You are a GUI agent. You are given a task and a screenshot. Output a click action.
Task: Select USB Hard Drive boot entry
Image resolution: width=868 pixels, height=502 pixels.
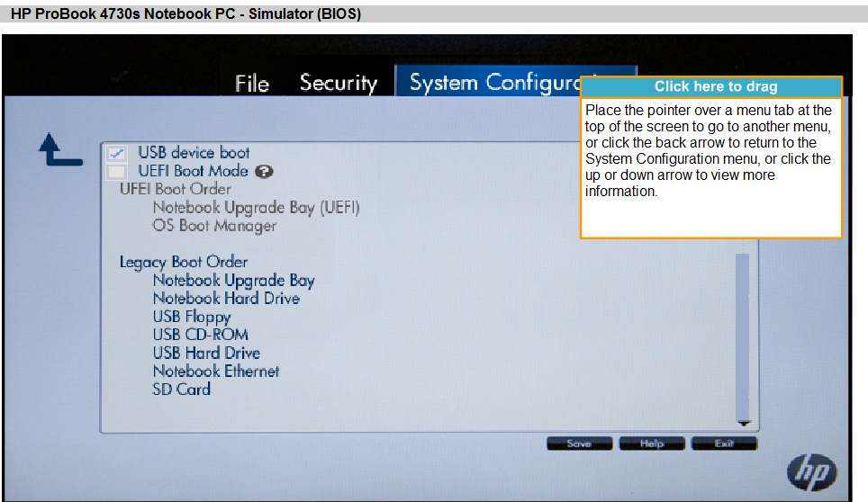[206, 353]
